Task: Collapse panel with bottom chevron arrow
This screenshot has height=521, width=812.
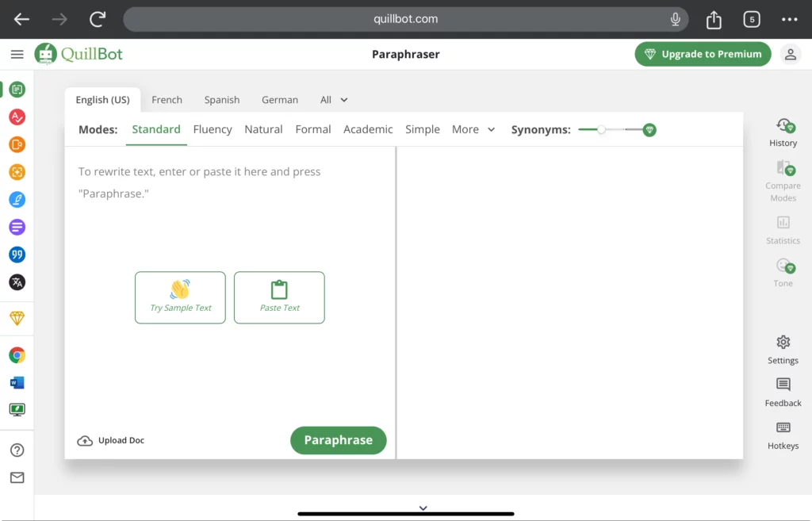Action: [x=423, y=508]
